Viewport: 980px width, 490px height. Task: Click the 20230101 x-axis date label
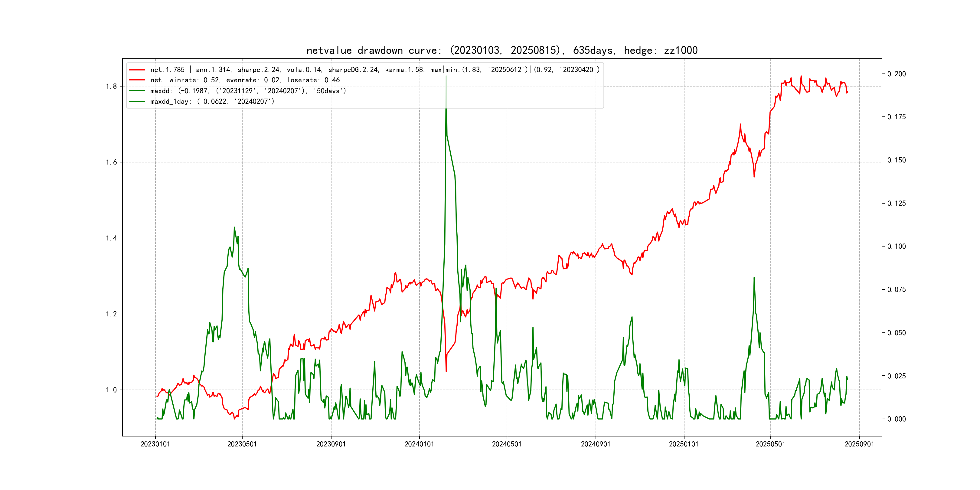coord(155,444)
